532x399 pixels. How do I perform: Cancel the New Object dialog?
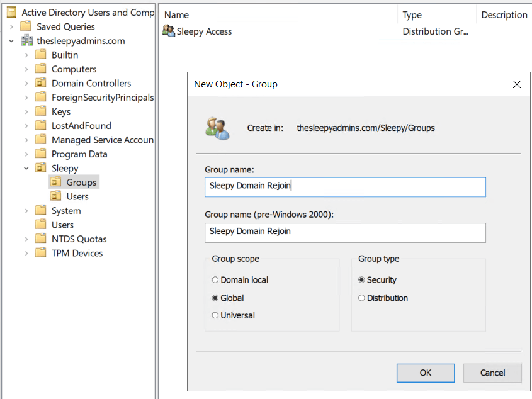492,373
